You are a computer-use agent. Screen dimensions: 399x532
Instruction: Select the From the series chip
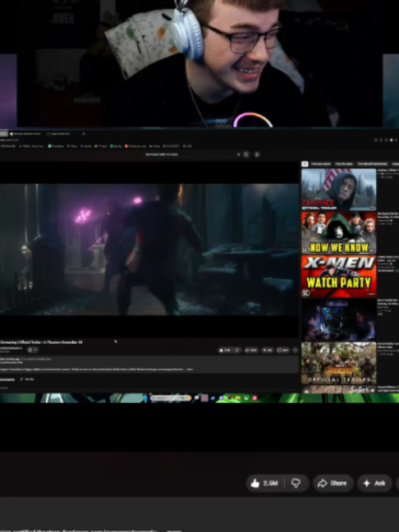point(344,164)
